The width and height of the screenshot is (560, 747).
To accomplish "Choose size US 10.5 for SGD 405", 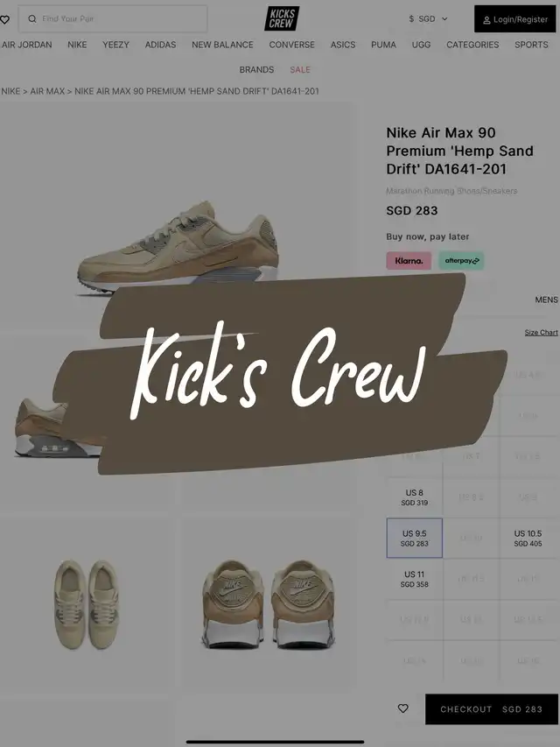I will [x=528, y=538].
